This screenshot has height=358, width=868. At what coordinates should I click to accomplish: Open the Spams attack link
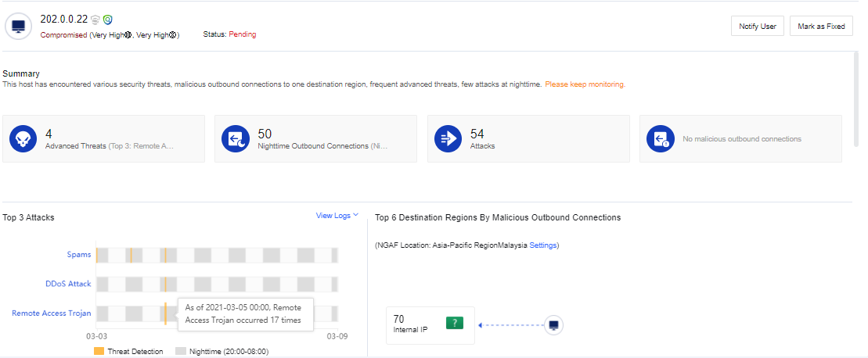[79, 255]
